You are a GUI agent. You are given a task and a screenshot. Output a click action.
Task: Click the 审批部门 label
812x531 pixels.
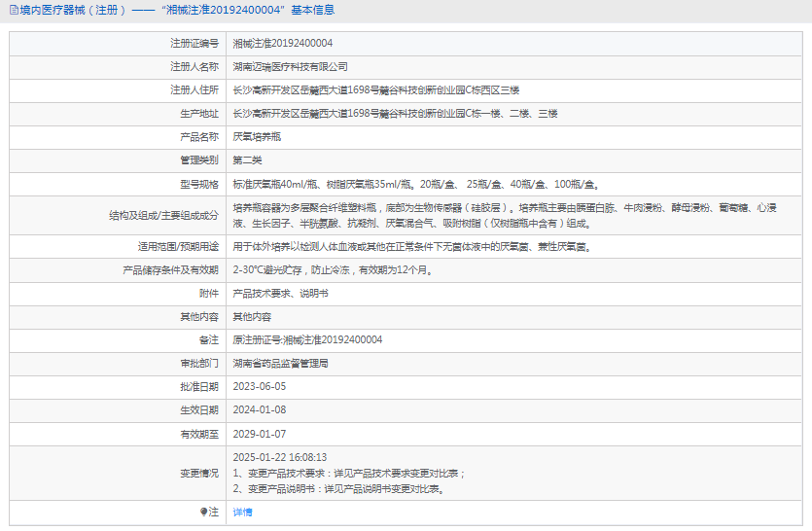point(199,363)
